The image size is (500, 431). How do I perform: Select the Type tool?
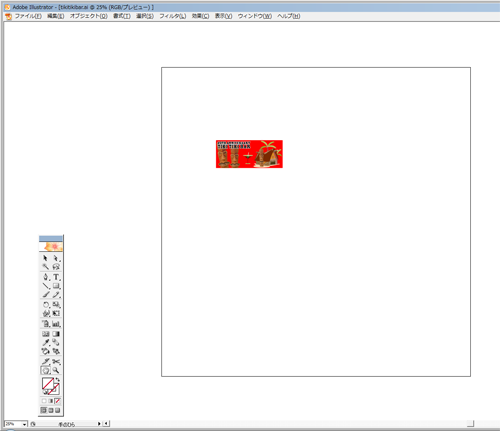tap(56, 277)
